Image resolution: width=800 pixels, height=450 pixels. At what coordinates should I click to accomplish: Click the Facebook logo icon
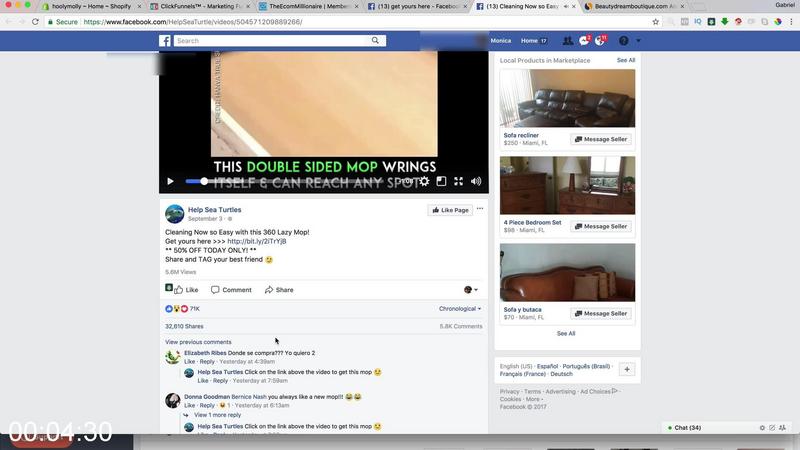tap(165, 41)
